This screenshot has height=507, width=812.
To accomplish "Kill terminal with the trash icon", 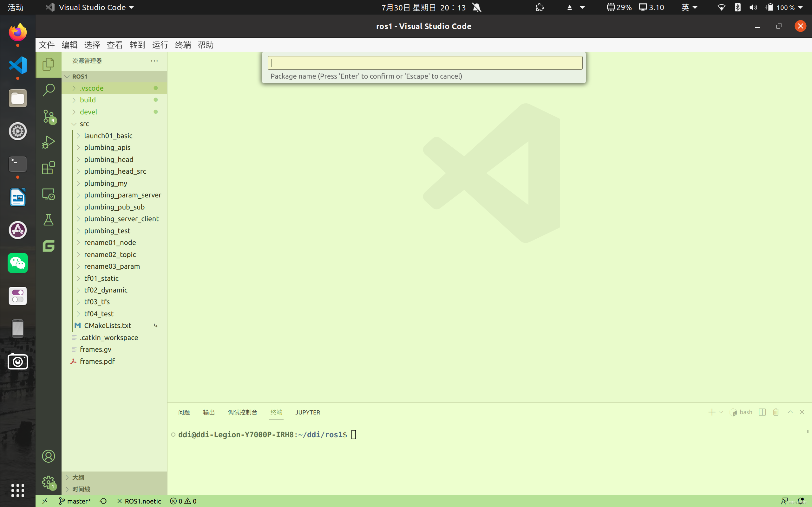I will 776,412.
